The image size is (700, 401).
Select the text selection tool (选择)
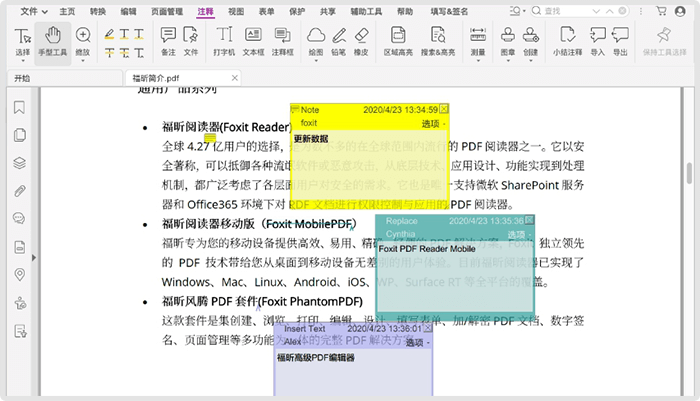coord(22,42)
